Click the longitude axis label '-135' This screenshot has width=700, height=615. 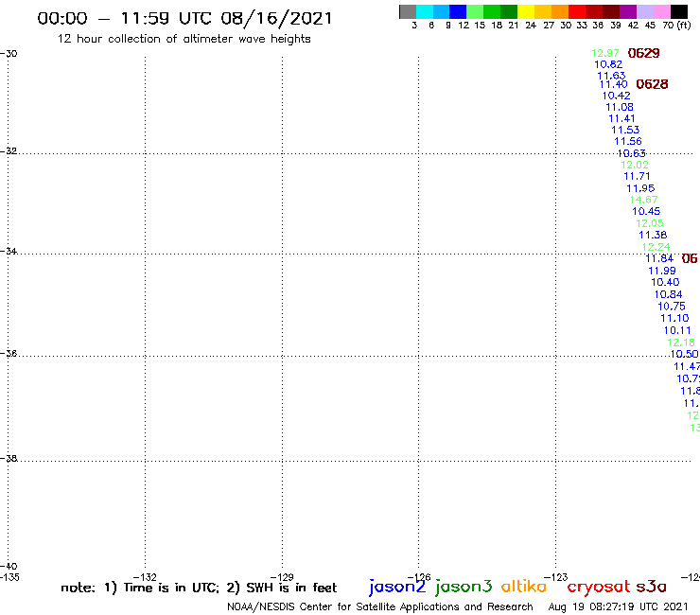(9, 577)
